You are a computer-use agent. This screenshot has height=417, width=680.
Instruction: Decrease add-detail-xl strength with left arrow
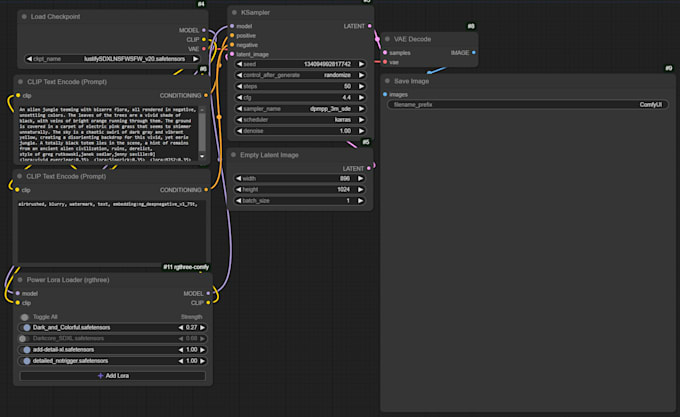click(x=181, y=349)
